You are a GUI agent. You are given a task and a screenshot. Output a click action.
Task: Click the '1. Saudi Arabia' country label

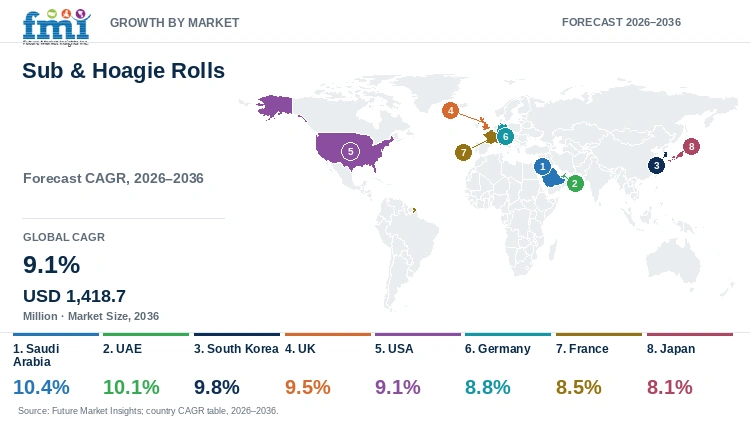pos(36,355)
